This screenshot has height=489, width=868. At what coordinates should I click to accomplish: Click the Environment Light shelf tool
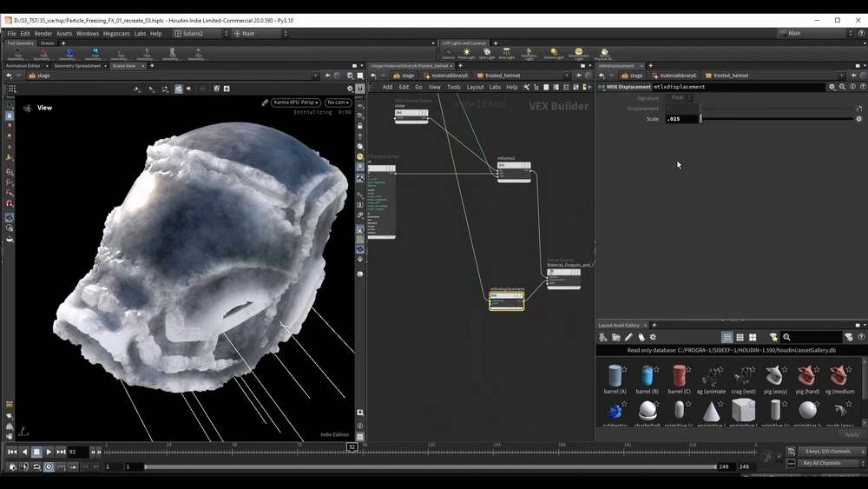click(578, 54)
